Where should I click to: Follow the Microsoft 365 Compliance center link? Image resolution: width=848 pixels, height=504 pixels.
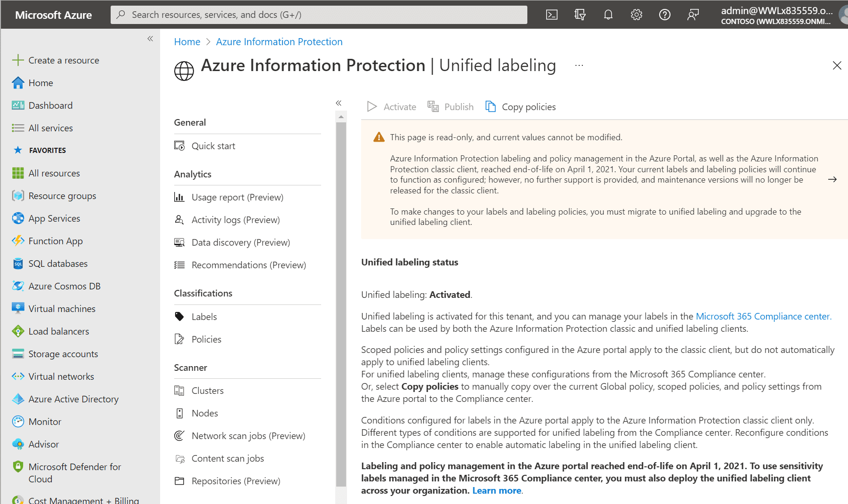763,316
